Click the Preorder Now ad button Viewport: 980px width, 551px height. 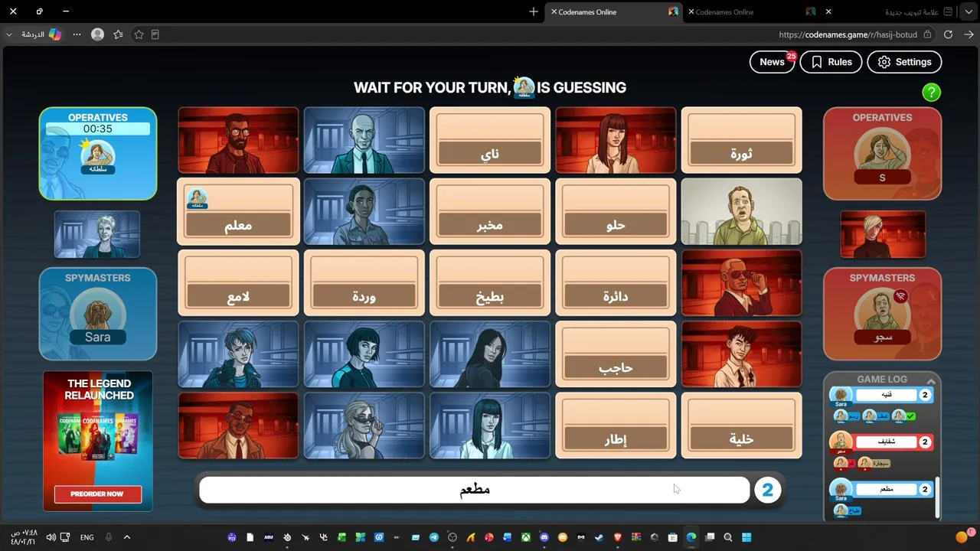click(97, 494)
